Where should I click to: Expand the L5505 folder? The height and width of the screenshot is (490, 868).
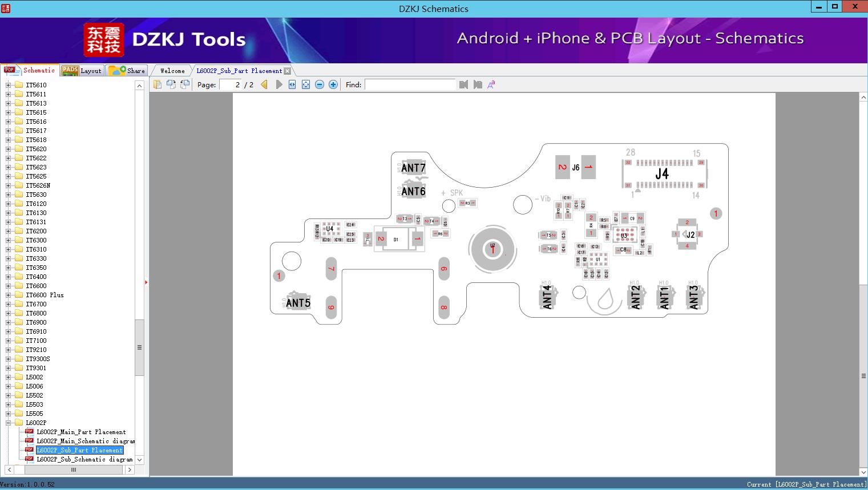[8, 414]
